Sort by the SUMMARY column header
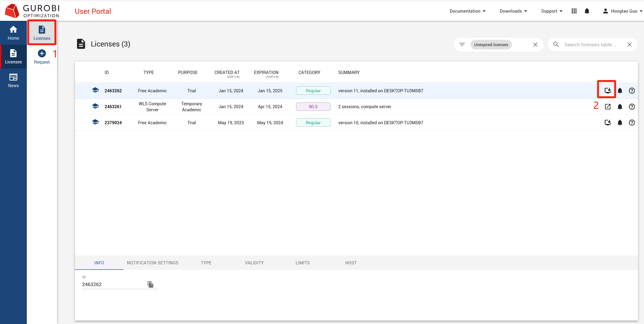 point(349,72)
